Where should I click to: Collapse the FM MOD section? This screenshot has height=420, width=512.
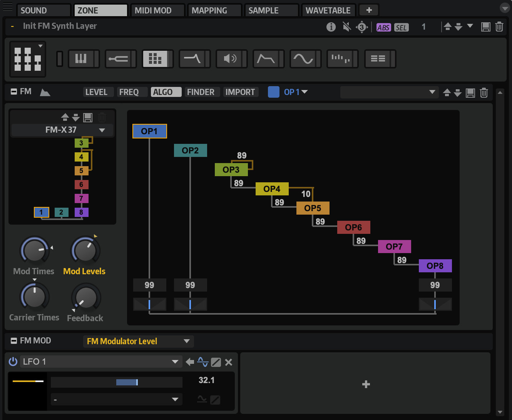click(x=14, y=341)
